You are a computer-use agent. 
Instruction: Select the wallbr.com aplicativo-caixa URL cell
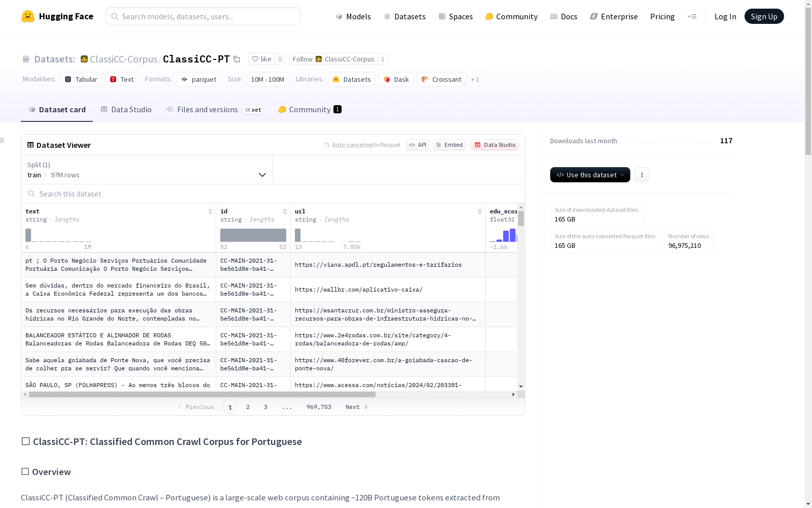pyautogui.click(x=388, y=290)
